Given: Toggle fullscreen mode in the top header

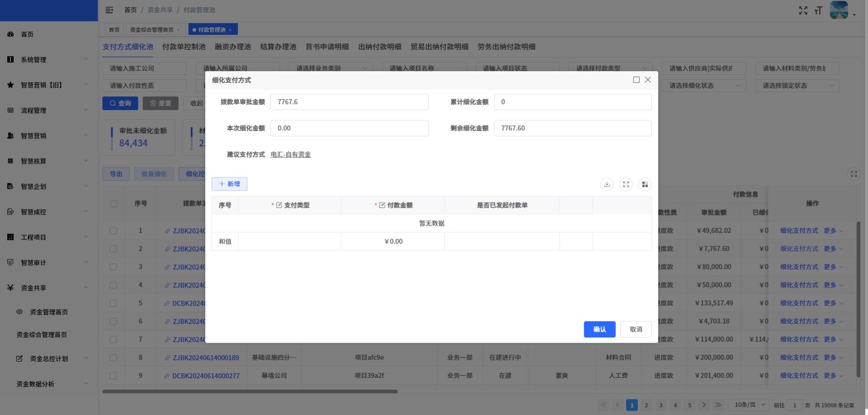Looking at the screenshot, I should coord(803,10).
